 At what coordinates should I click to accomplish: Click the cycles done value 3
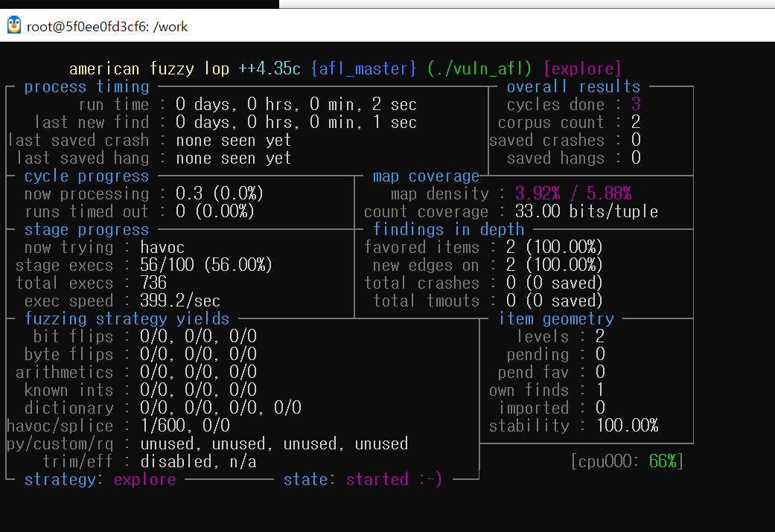(636, 104)
